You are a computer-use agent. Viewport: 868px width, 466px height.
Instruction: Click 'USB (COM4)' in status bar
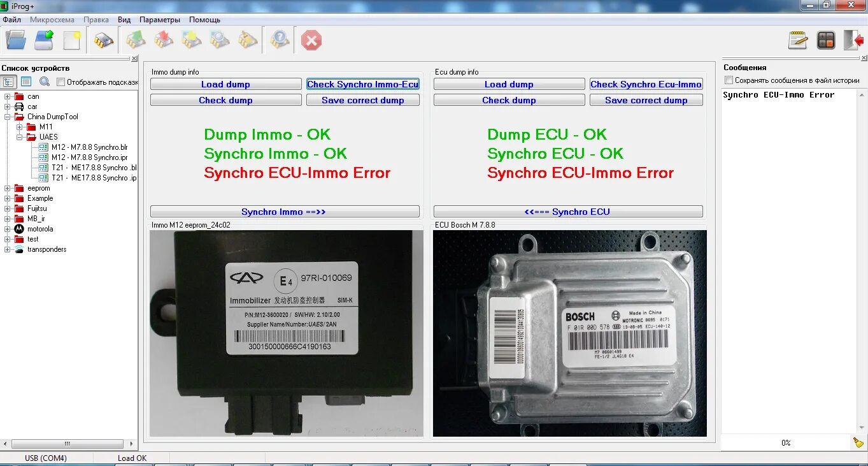click(46, 458)
